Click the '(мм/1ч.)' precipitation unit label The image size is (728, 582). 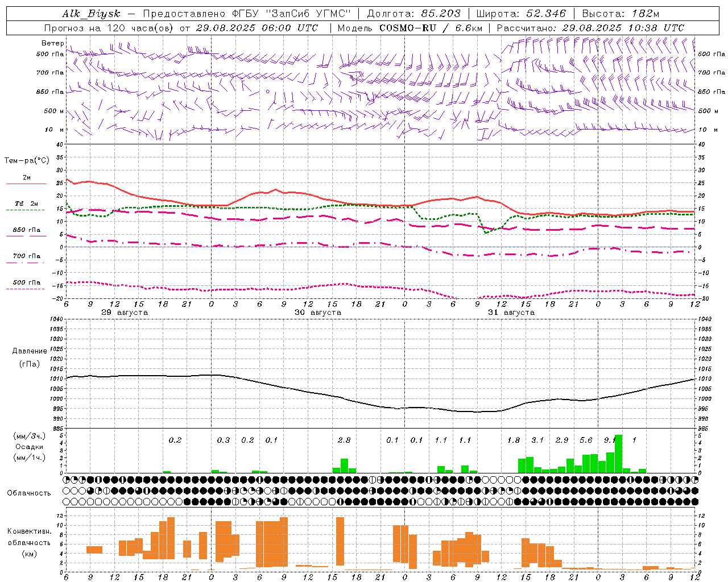[30, 458]
